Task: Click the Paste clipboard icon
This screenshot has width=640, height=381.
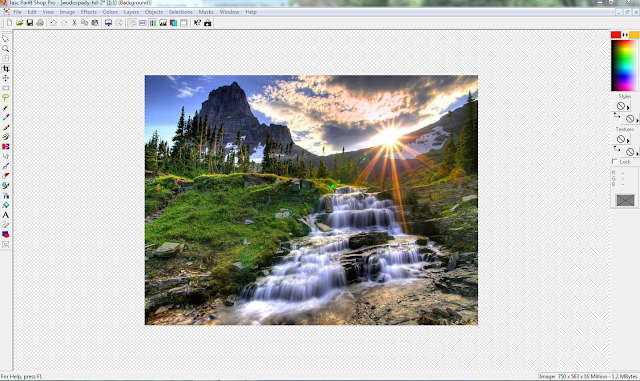Action: [x=95, y=23]
